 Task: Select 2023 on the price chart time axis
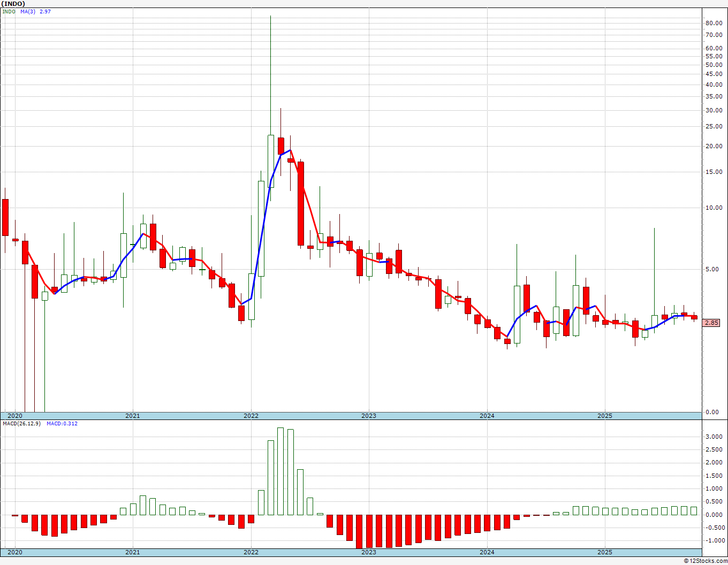pyautogui.click(x=369, y=416)
